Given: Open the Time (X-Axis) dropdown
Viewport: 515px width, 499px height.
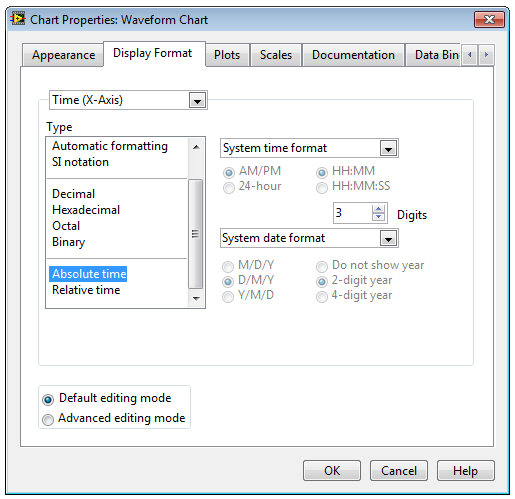Looking at the screenshot, I should coord(197,100).
